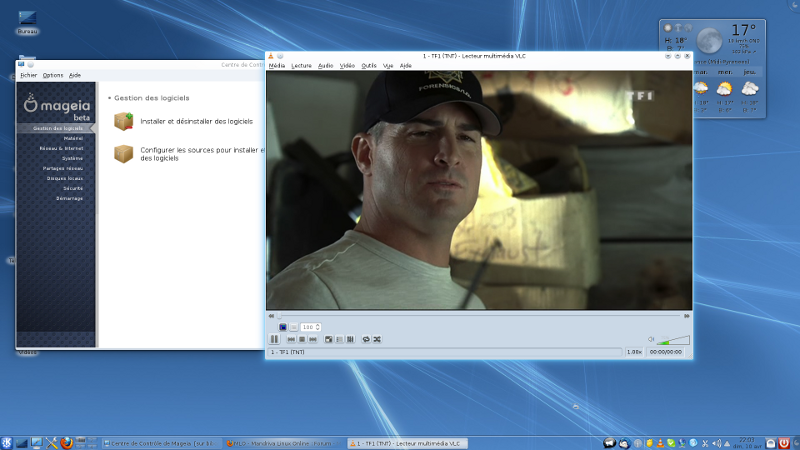Adjust VLC volume slider
The image size is (800, 450).
pos(673,340)
